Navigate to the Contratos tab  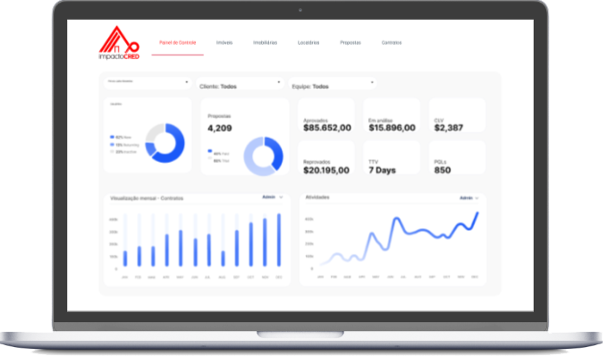[392, 43]
